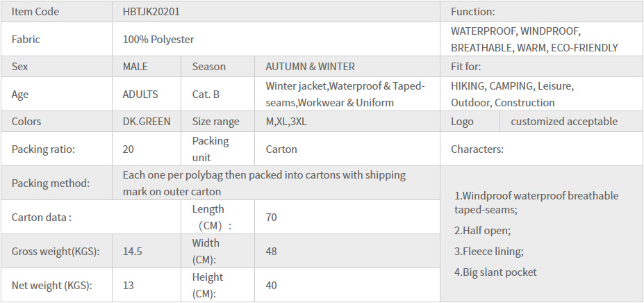This screenshot has height=303, width=644.
Task: Click the AUTUMN & WINTER season cell
Action: (x=310, y=67)
